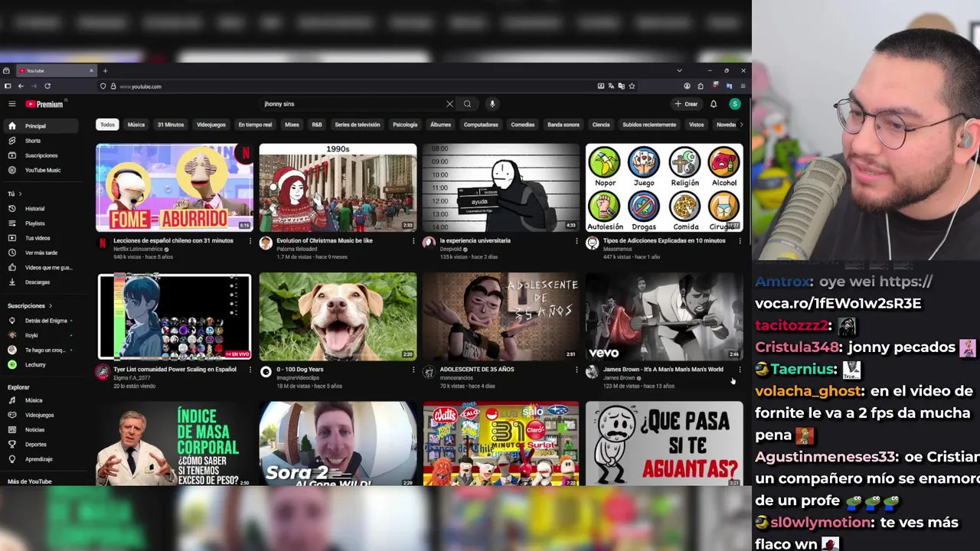Open the notifications bell
The width and height of the screenshot is (980, 551).
tap(714, 104)
